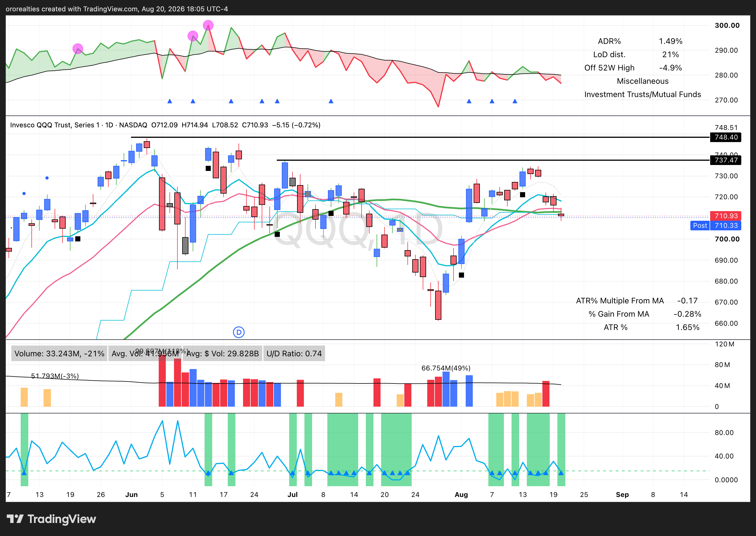
Task: Click the Investment Trusts/Mutual Funds industry text
Action: pos(643,95)
